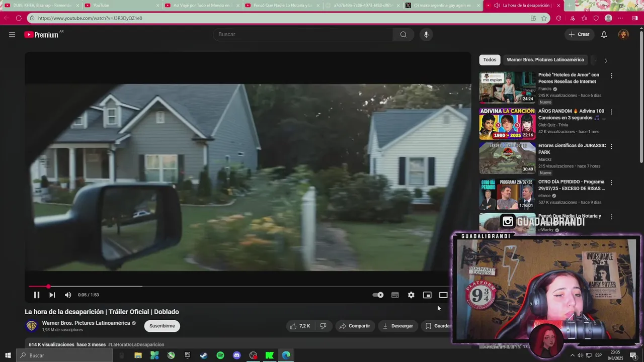Save video with Guardar button

[x=438, y=326]
